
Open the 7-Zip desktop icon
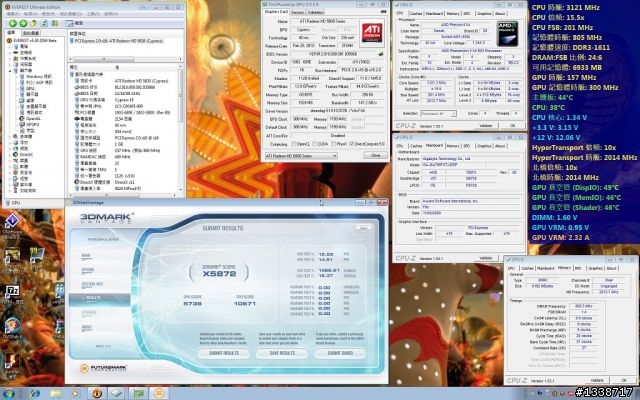pos(10,290)
